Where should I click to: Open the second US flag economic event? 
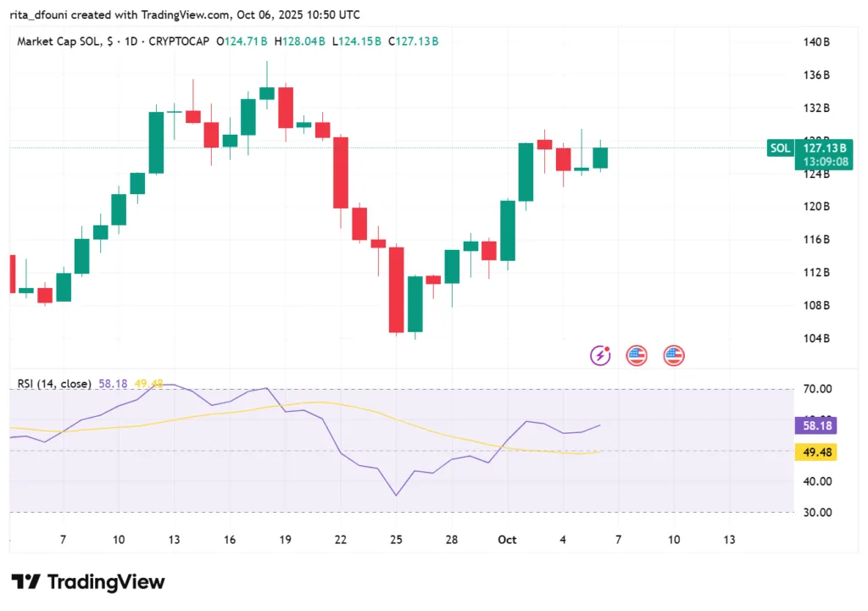point(674,355)
